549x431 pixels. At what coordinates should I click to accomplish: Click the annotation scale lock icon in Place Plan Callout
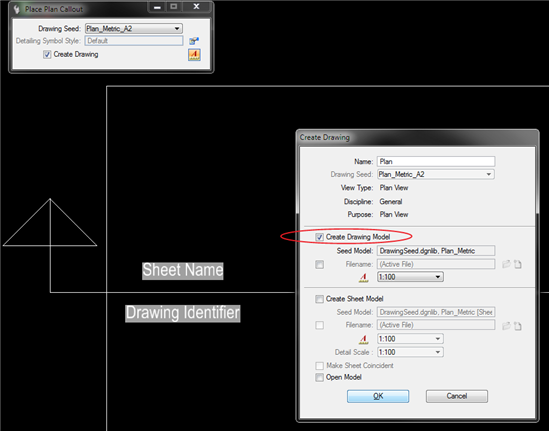tap(194, 55)
